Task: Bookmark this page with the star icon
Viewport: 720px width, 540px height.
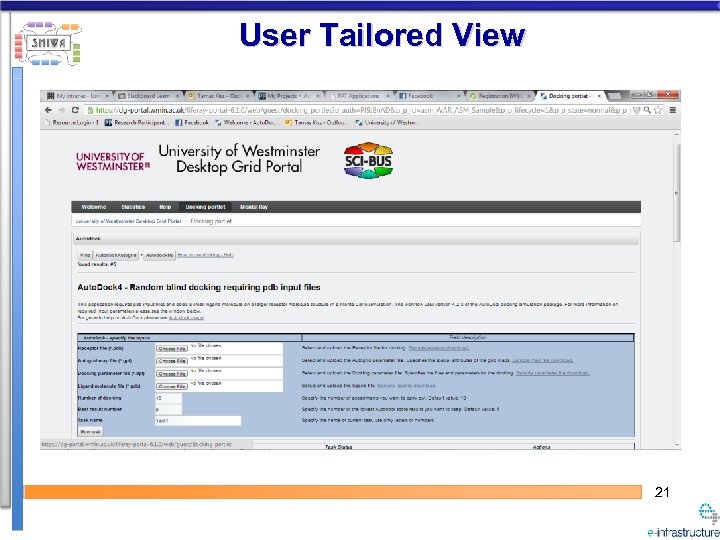Action: tap(658, 110)
